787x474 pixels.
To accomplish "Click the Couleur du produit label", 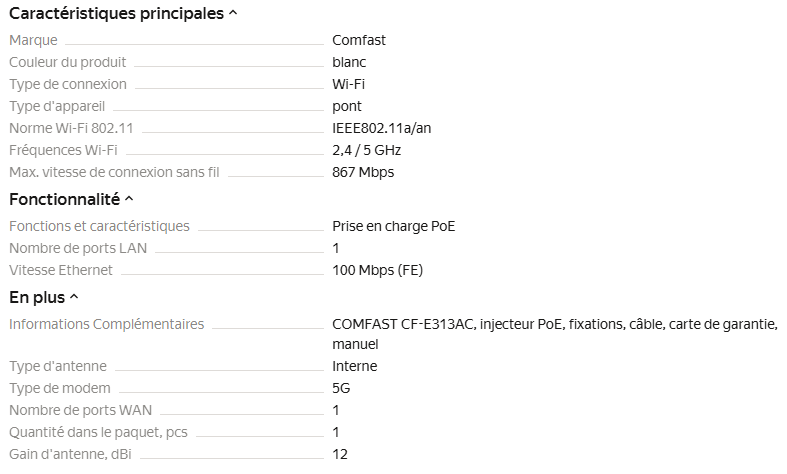I will pos(67,62).
